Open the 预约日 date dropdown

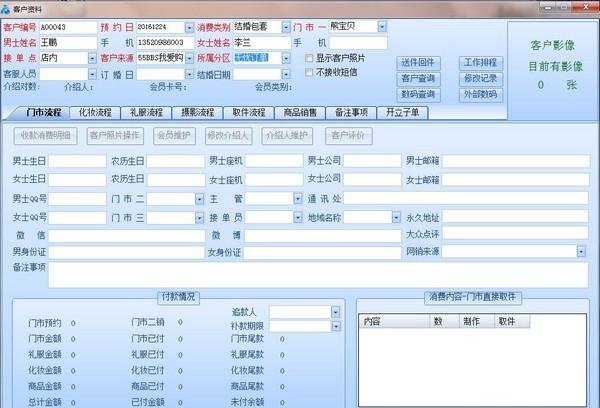pyautogui.click(x=189, y=27)
